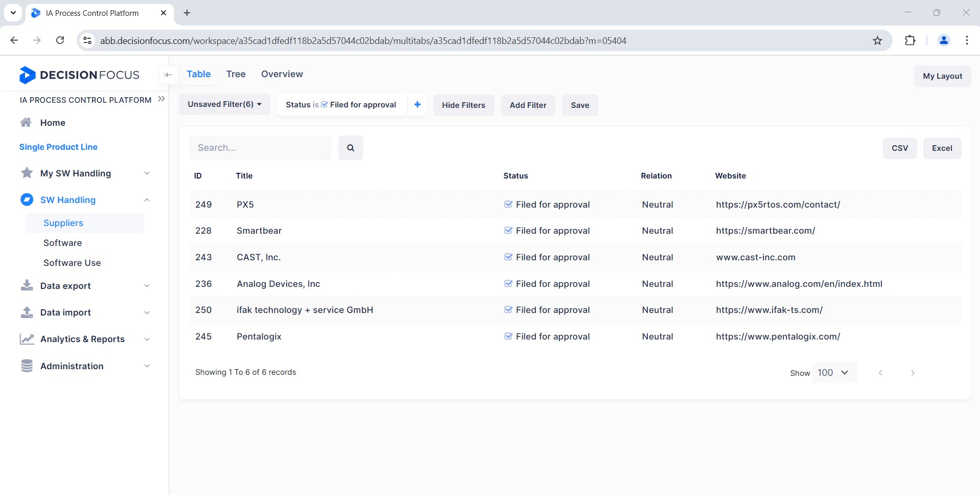
Task: Click the status checkbox icon for ifak technology
Action: (508, 309)
